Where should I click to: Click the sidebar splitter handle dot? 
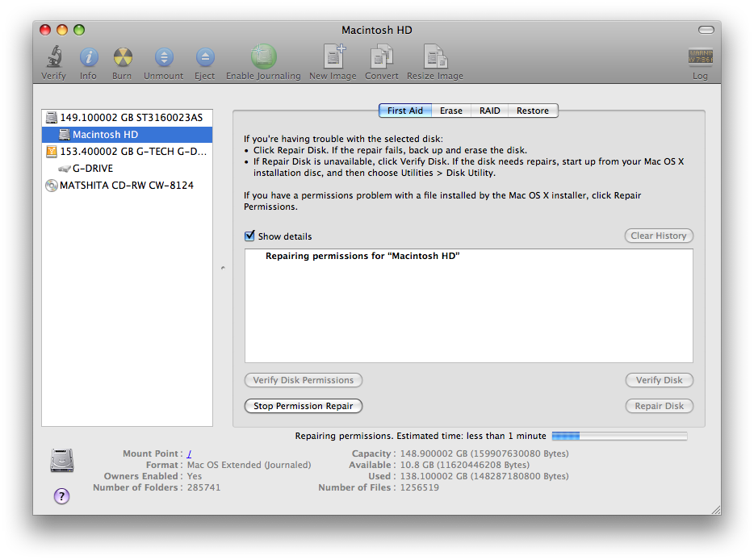pyautogui.click(x=223, y=268)
